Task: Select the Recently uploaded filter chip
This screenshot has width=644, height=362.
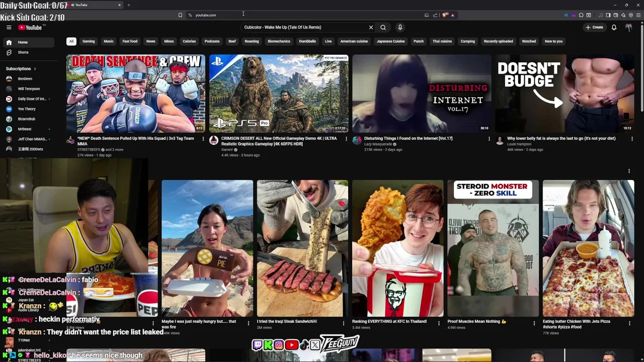Action: pos(498,41)
